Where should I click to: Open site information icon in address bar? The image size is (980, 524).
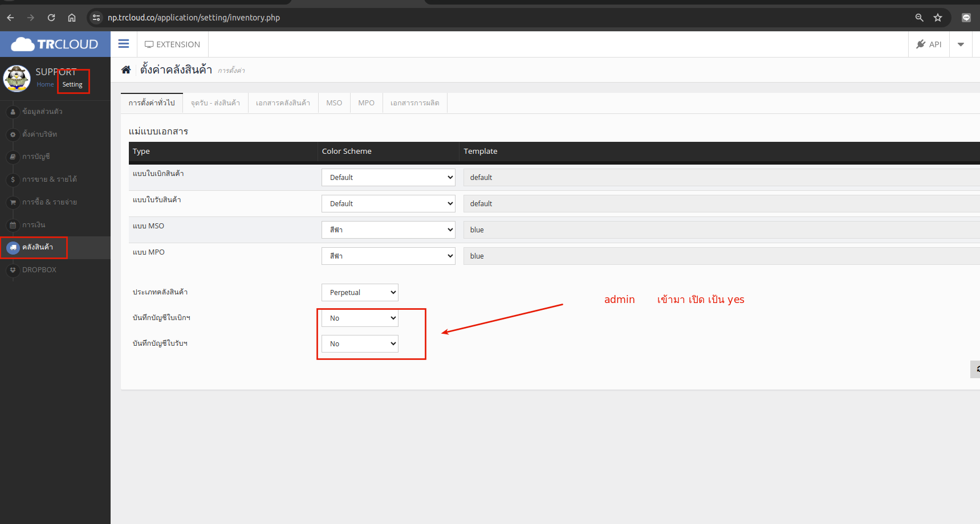[x=96, y=18]
